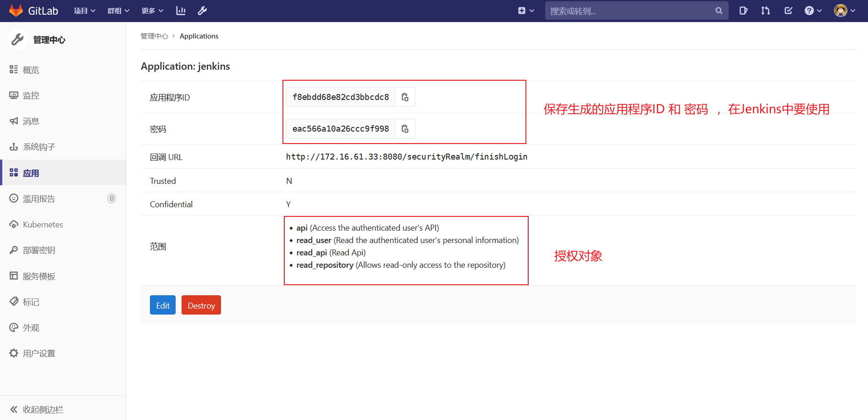This screenshot has height=420, width=868.
Task: Click the 标记 label tag icon
Action: [14, 301]
